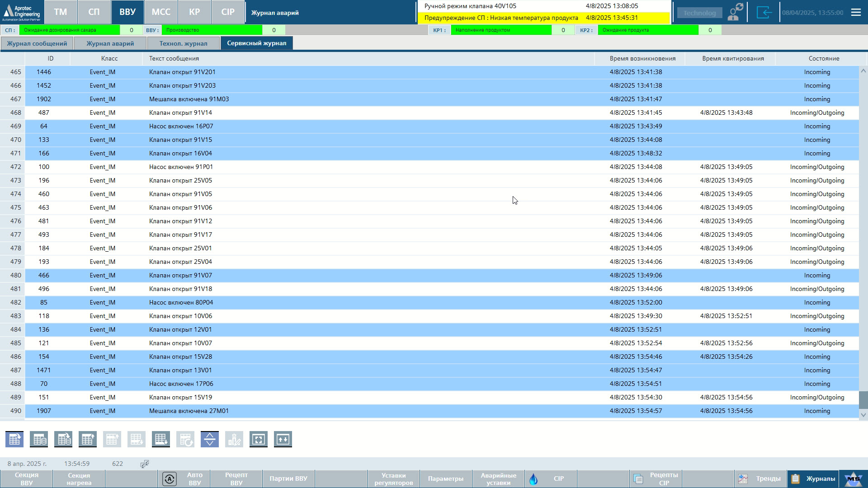Sort by Время возникновения column header
Screen dimensions: 868x488
(642, 59)
